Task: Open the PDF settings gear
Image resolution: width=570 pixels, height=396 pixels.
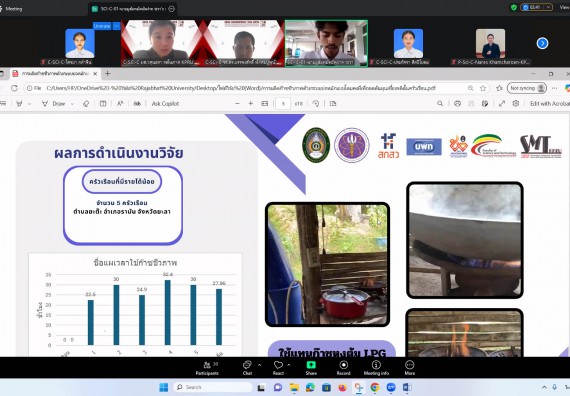Action: point(516,104)
